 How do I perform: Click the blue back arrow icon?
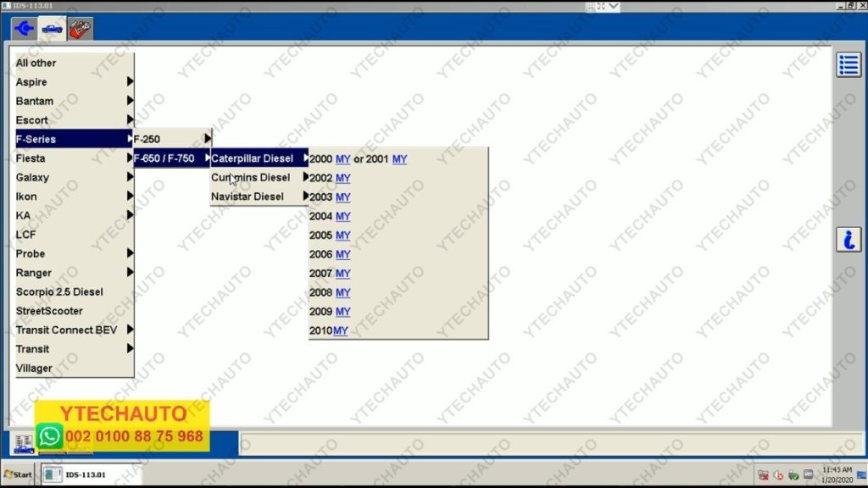click(x=24, y=28)
